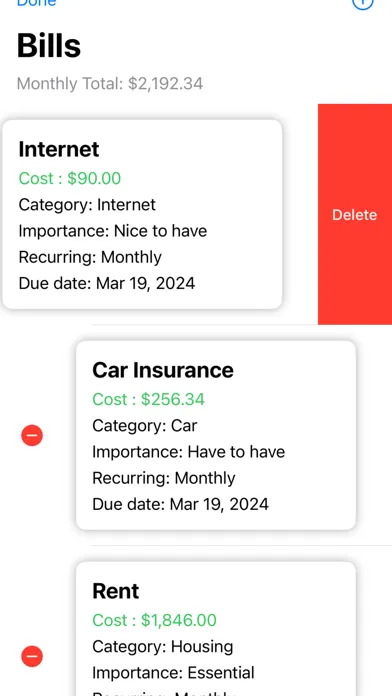
Task: Confirm the red Delete action for Internet
Action: (355, 214)
